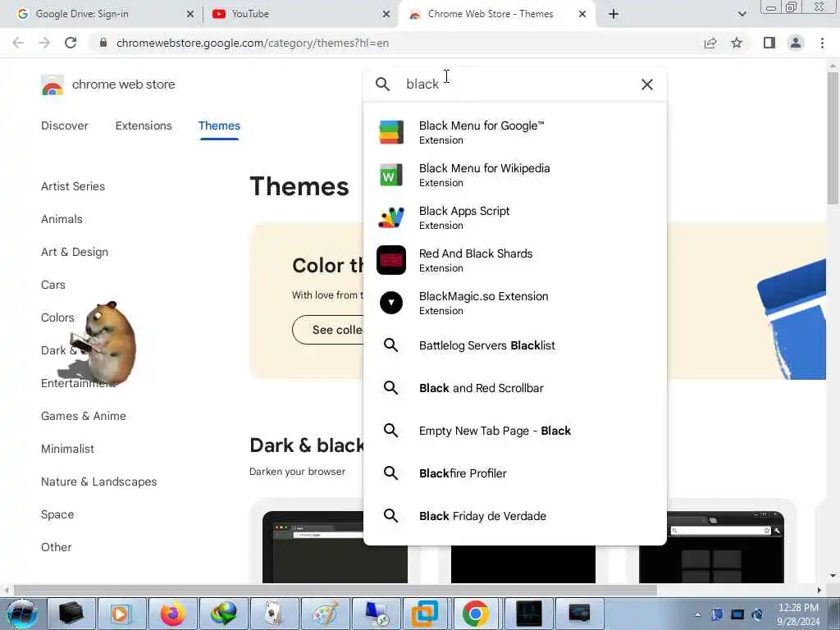Open the Black Menu for Google™ extension icon

click(391, 132)
